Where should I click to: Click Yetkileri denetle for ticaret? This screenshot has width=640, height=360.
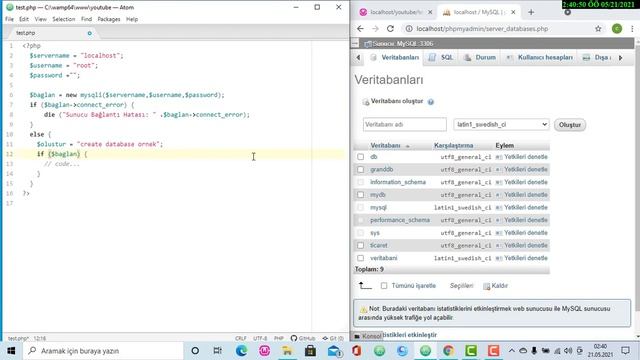point(522,245)
